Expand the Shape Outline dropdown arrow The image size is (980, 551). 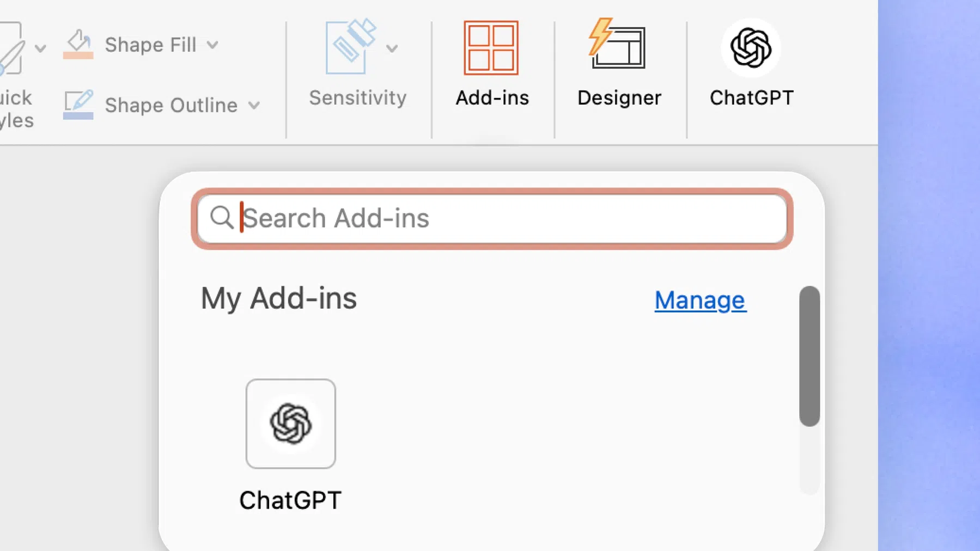[x=254, y=106]
